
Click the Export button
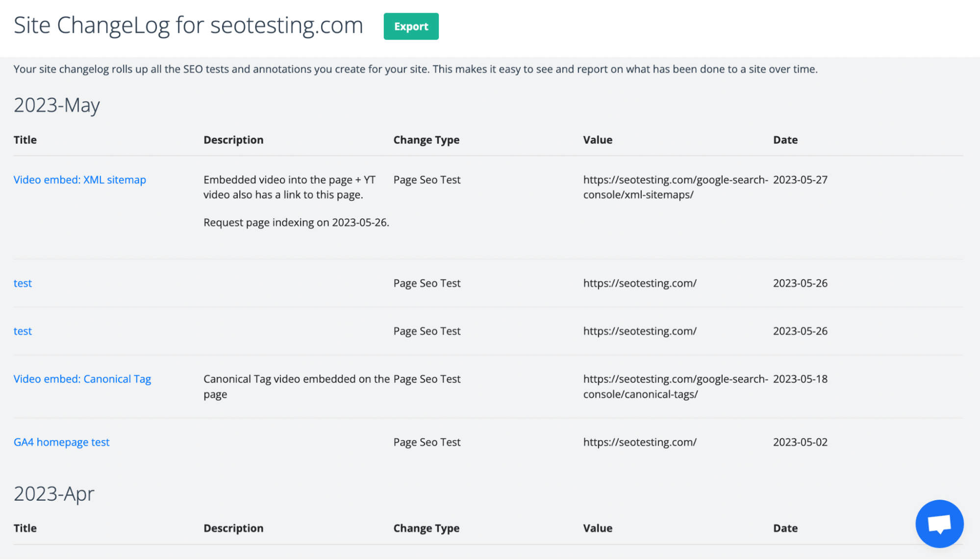[x=410, y=26]
